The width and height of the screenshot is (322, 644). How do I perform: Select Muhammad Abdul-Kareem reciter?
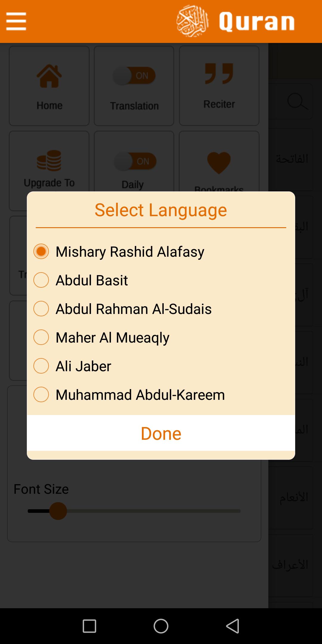(x=129, y=394)
